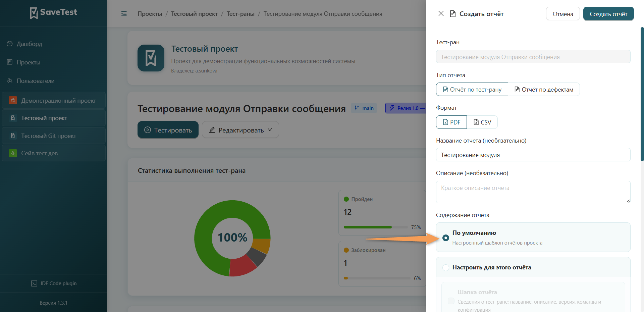
Task: Go to Тест-раны breadcrumb
Action: 240,14
